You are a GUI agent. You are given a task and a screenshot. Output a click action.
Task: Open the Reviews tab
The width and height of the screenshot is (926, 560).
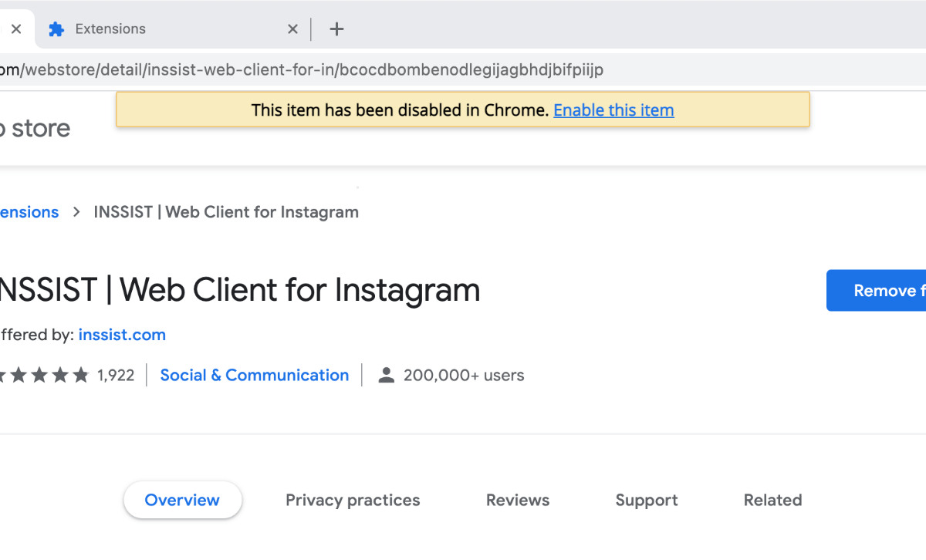(518, 500)
